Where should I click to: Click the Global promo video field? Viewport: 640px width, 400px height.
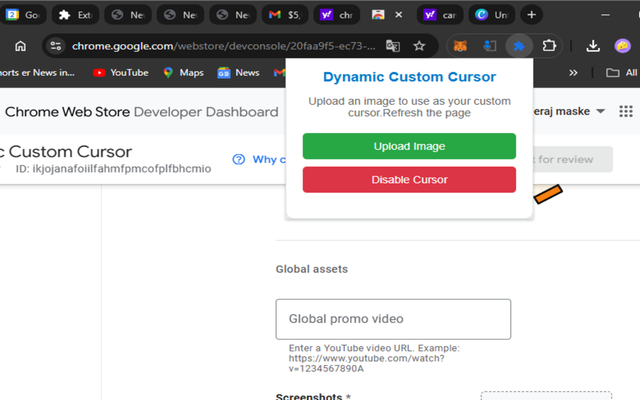tap(393, 319)
